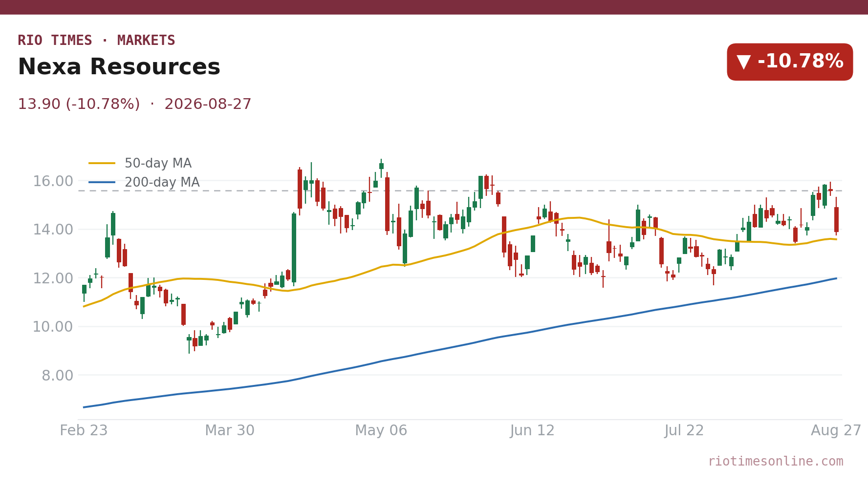The width and height of the screenshot is (868, 488).
Task: Click the Jul 22 x-axis date label
Action: 684,431
